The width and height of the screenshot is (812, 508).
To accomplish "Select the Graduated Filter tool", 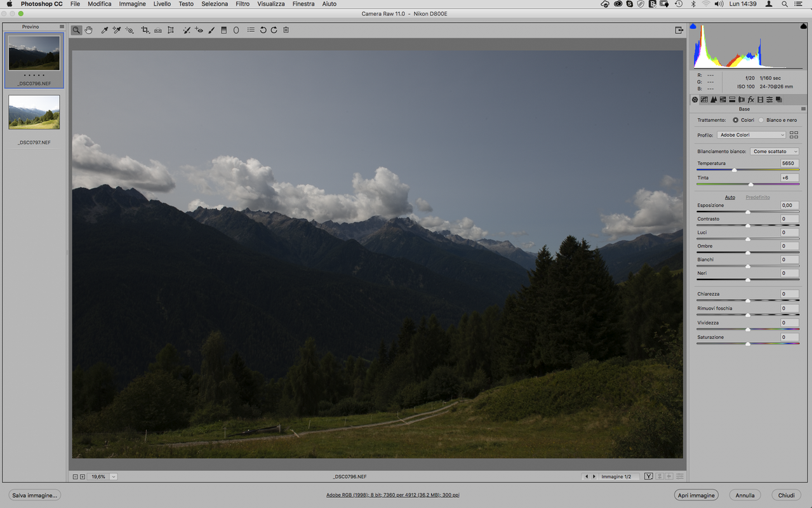I will 223,30.
